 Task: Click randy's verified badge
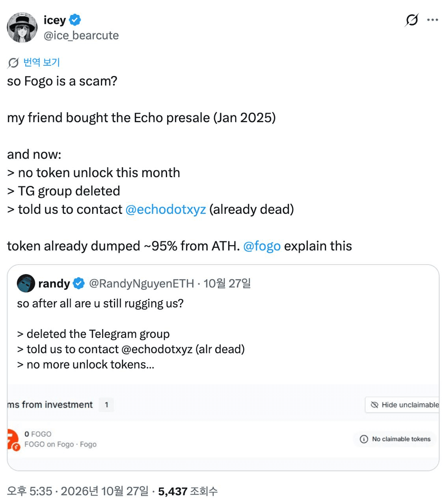[x=79, y=283]
